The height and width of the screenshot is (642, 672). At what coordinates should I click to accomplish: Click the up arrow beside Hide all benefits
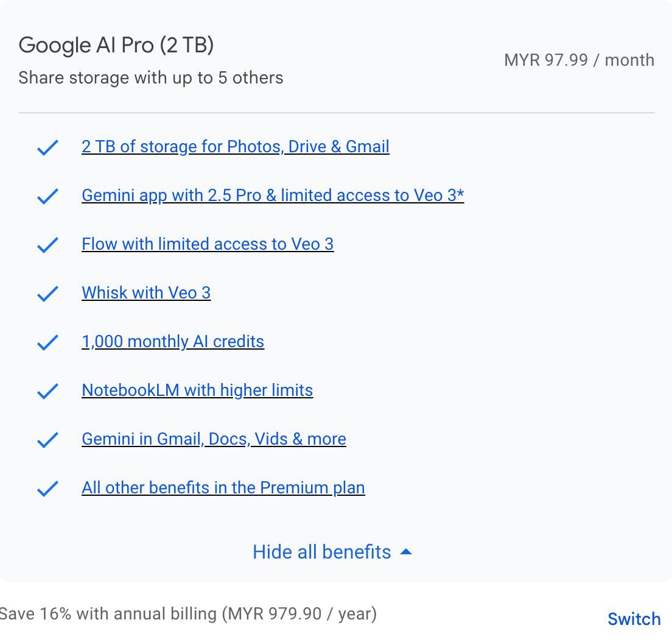tap(406, 552)
